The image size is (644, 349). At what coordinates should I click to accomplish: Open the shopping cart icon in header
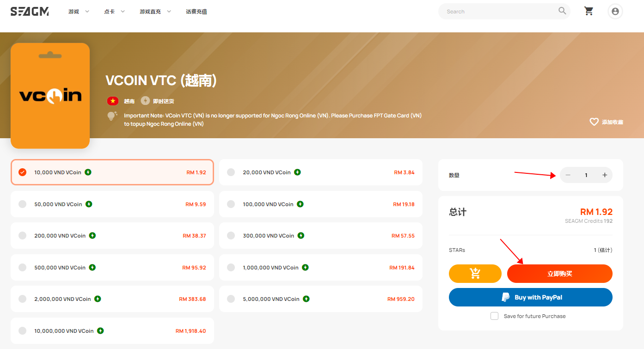tap(589, 11)
